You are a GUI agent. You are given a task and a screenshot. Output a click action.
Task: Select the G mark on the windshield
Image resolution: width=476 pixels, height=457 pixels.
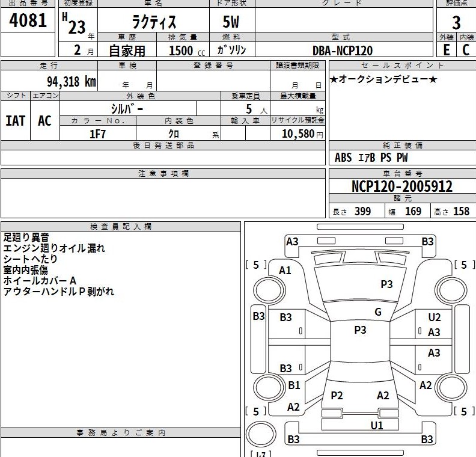pyautogui.click(x=378, y=312)
